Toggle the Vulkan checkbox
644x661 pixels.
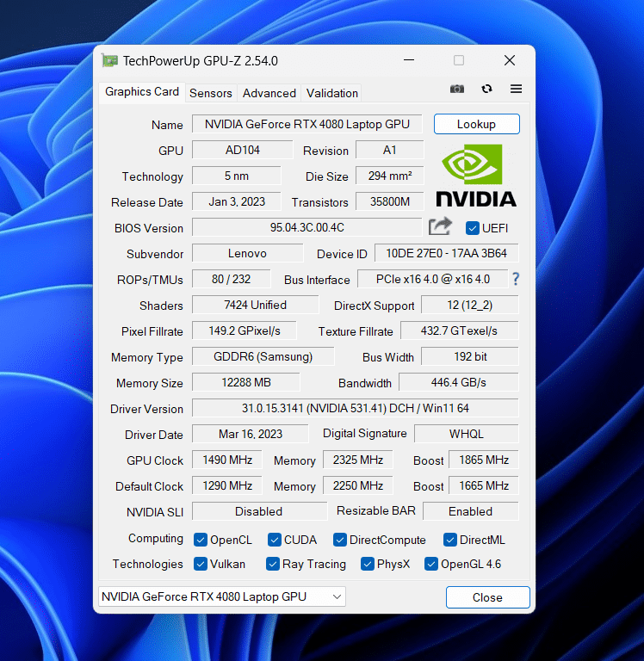coord(201,565)
